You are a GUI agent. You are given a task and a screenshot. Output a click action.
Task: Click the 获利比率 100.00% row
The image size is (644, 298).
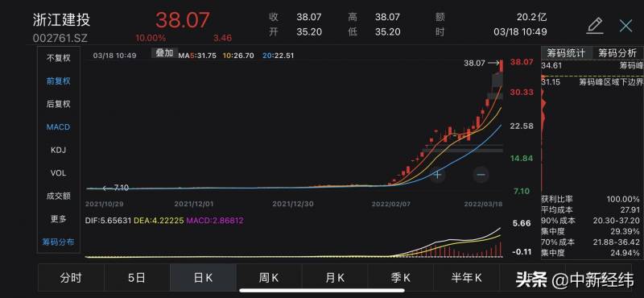591,200
